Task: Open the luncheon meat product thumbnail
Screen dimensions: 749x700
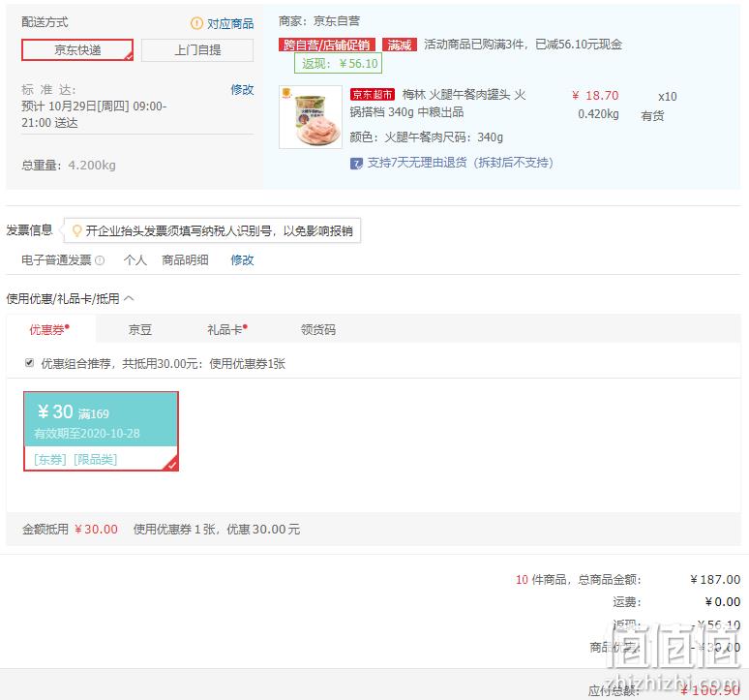Action: point(311,117)
